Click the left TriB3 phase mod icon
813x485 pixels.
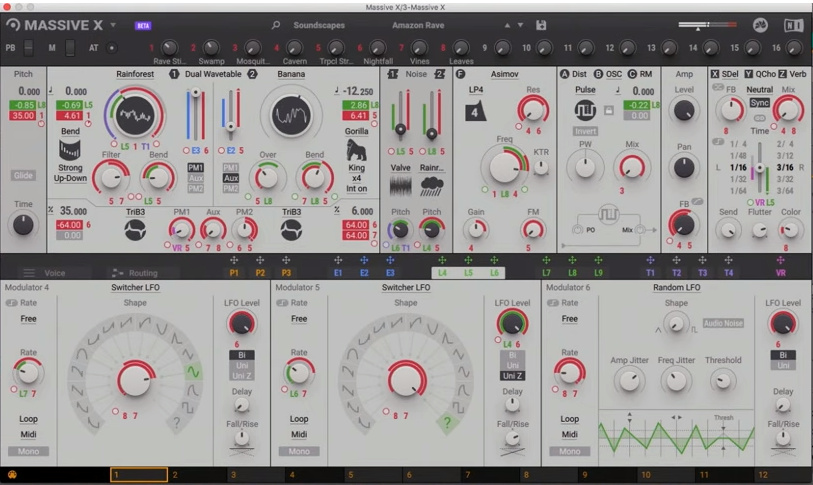coord(135,230)
